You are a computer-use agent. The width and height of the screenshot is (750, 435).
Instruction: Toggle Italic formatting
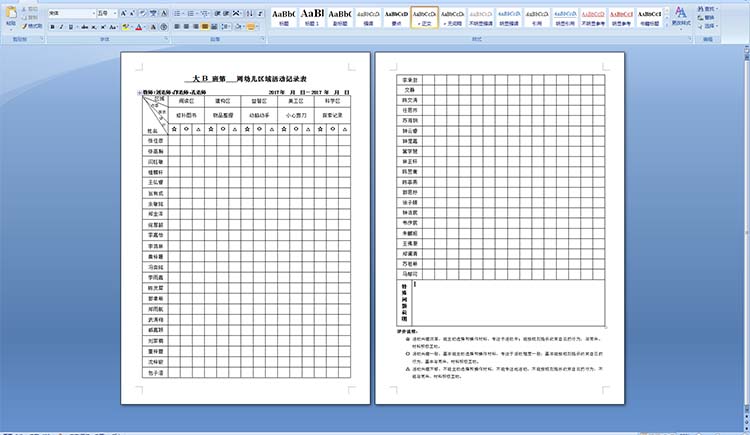(x=61, y=27)
